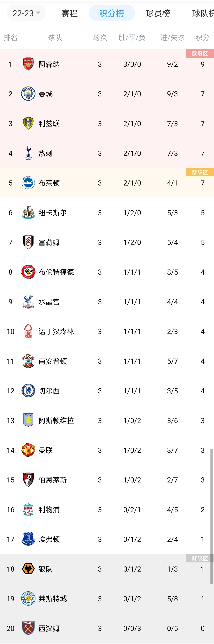The height and width of the screenshot is (644, 214).
Task: Open the 球员榜 tab
Action: 158,13
